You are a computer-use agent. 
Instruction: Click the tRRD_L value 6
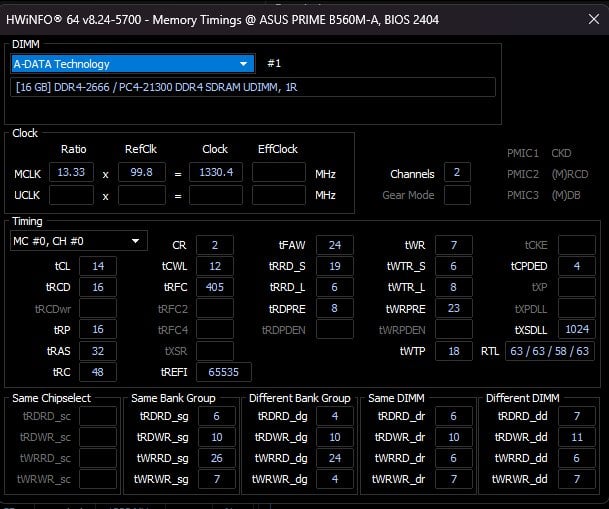[335, 287]
